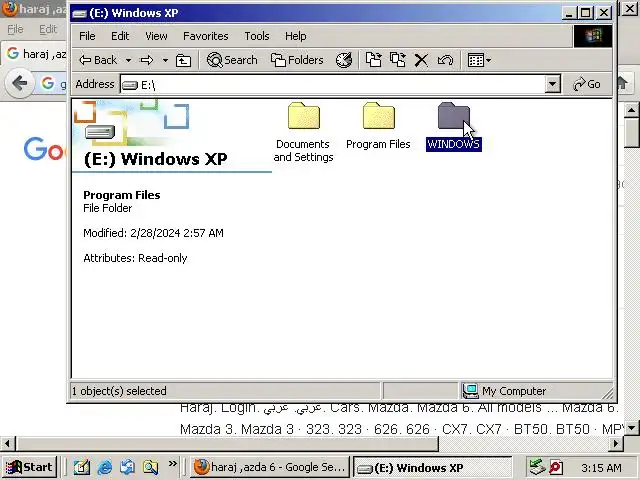The height and width of the screenshot is (480, 640).
Task: Click Firefox horizontal scrollbar thumb
Action: [x=227, y=443]
